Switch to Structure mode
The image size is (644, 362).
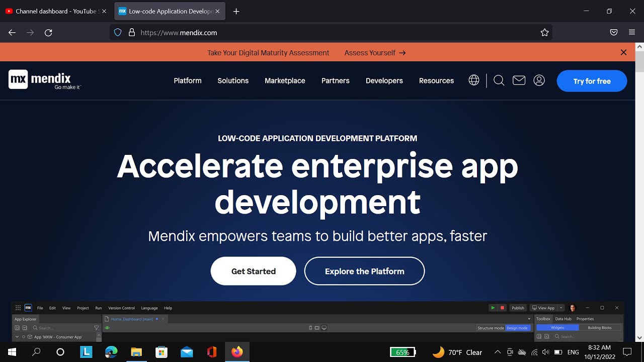click(491, 328)
